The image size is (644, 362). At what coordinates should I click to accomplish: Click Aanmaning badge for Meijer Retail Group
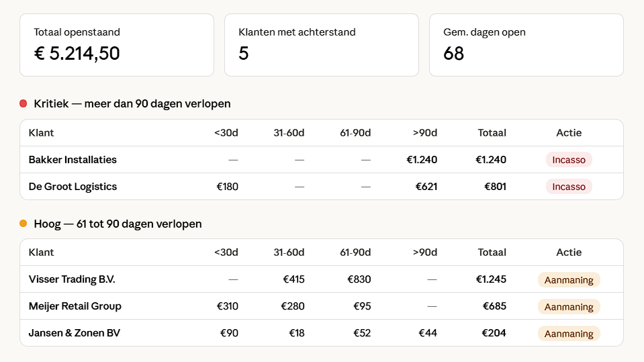[569, 307]
